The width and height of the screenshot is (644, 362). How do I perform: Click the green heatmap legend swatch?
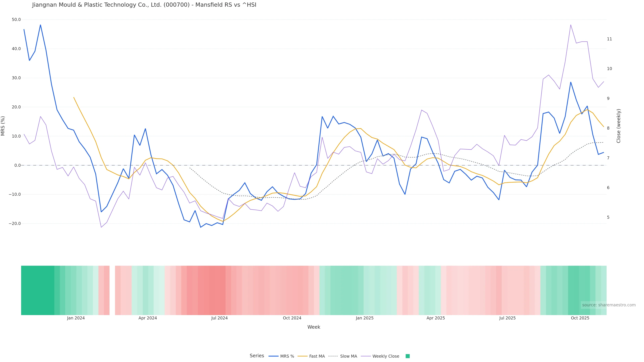click(408, 356)
